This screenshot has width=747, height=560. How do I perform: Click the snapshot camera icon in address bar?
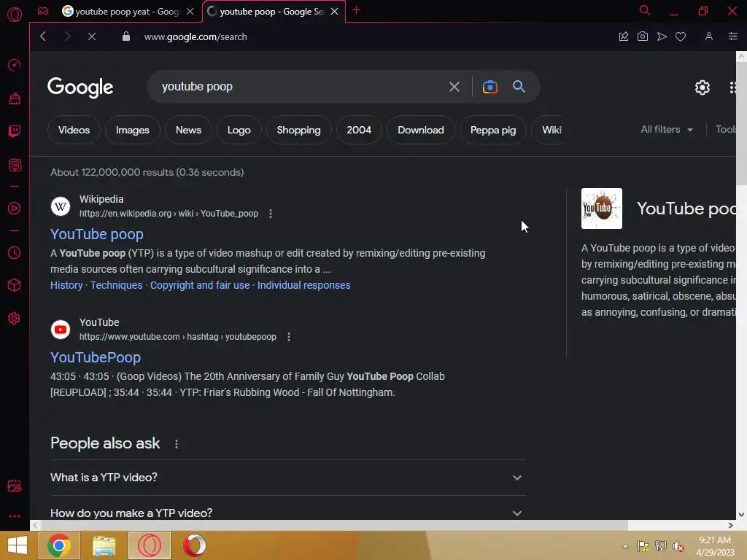[x=642, y=36]
